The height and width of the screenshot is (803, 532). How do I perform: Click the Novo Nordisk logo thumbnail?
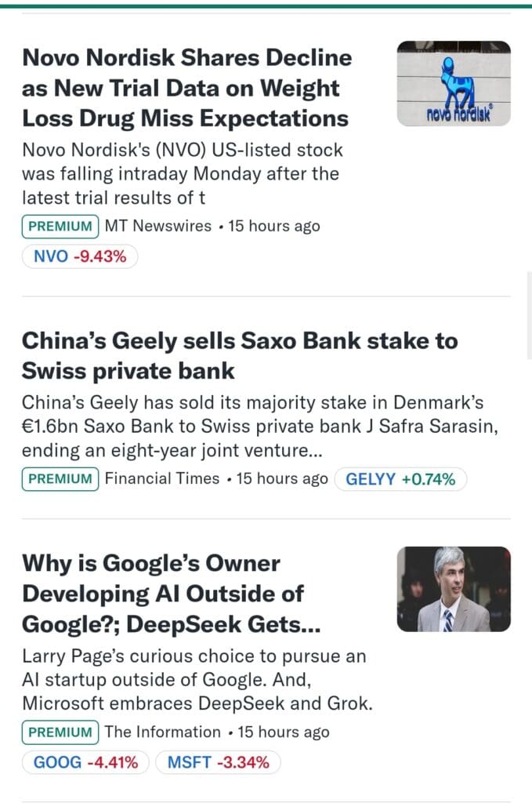click(454, 83)
